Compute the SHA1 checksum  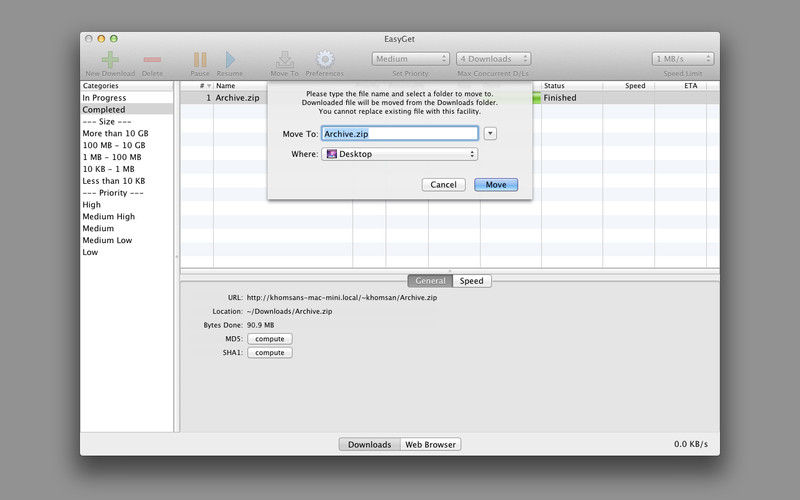pyautogui.click(x=270, y=353)
